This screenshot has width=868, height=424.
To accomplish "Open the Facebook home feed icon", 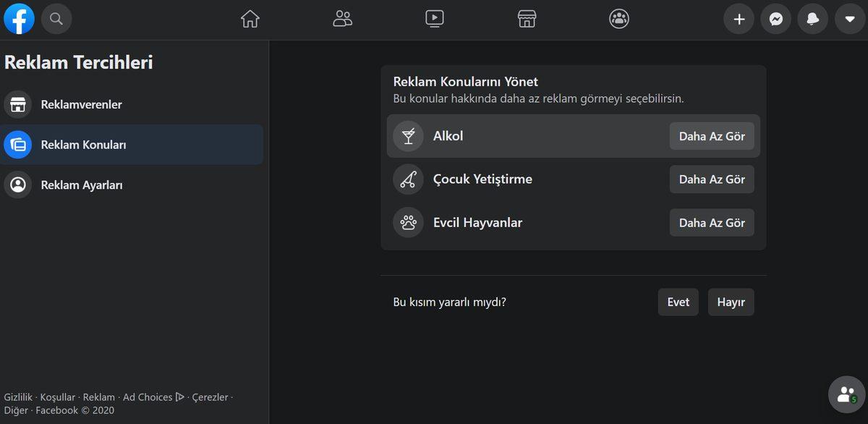I will tap(250, 19).
